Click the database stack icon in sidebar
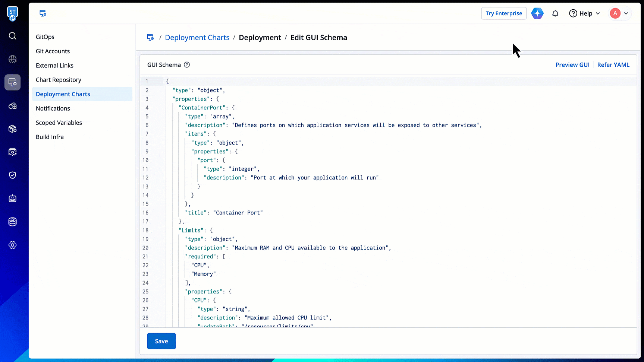Screen dimensions: 644x362 coord(13,222)
